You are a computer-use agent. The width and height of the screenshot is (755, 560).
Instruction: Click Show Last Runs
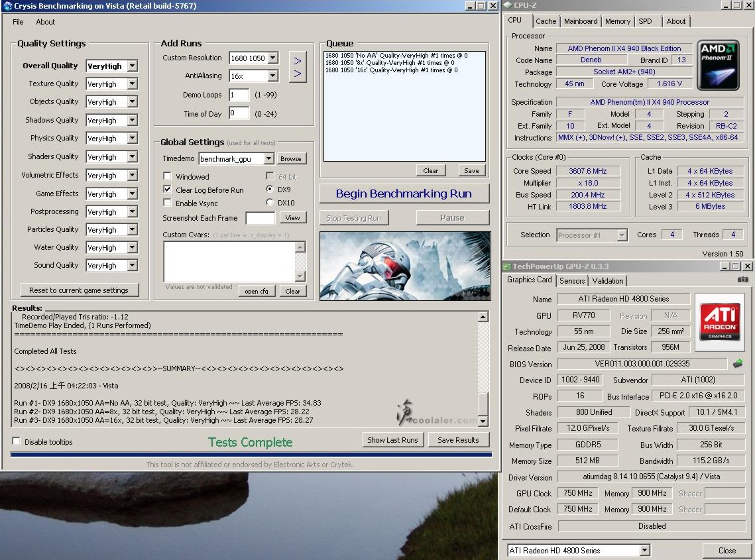(392, 439)
